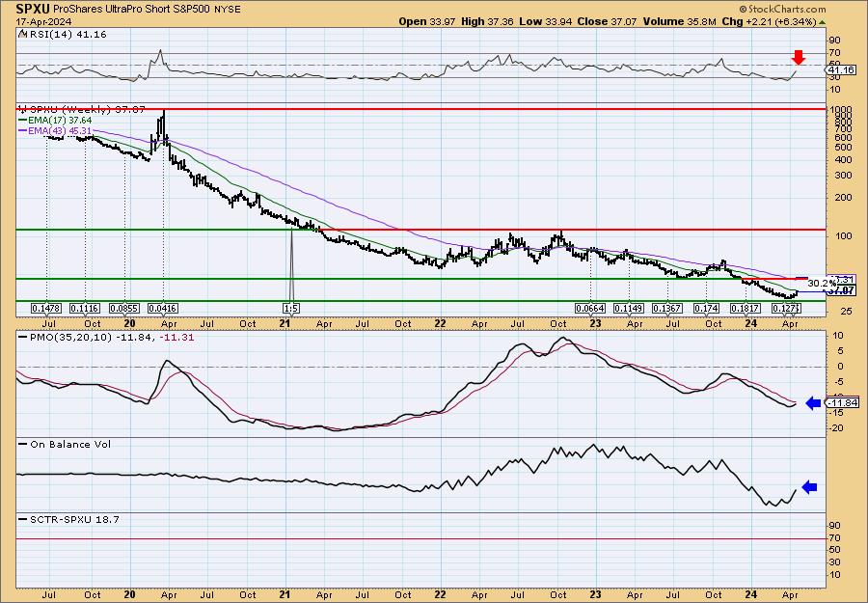Click the 70 label on the SCTR axis
The image size is (868, 603).
point(834,538)
